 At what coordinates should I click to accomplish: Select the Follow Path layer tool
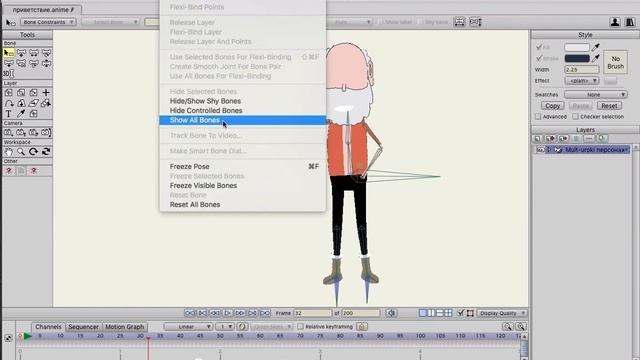9,103
